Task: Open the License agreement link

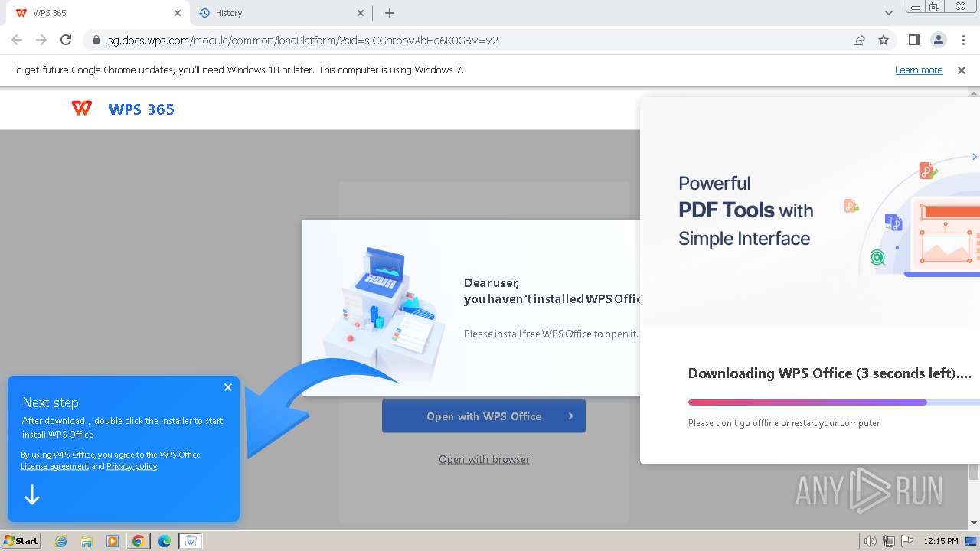Action: tap(54, 466)
